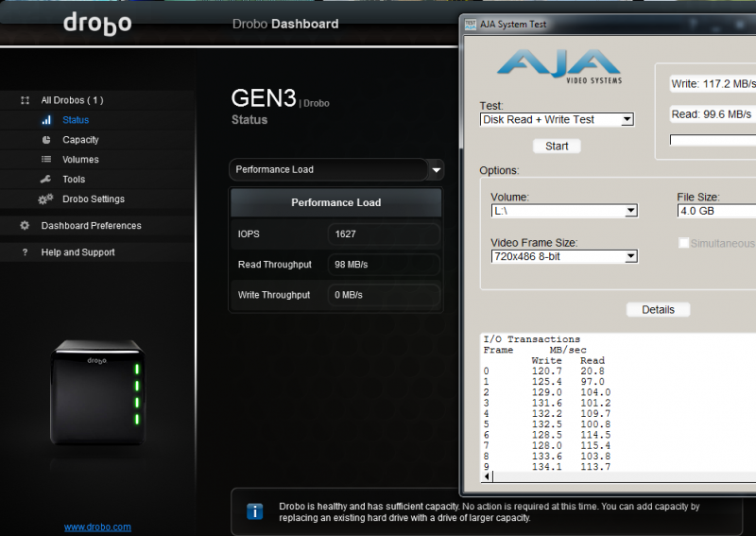Select the Drobo device image
756x536 pixels.
click(98, 392)
